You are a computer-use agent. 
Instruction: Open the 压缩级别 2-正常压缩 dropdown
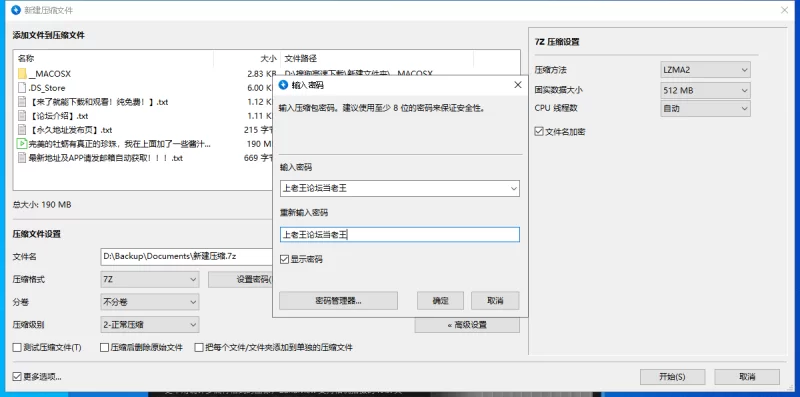[x=149, y=325]
